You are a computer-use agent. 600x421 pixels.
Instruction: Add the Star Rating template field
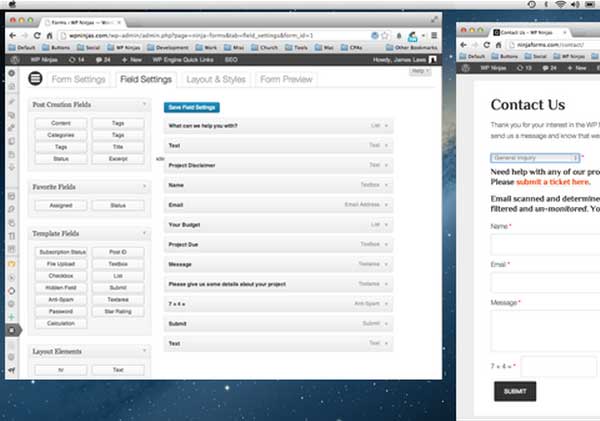(x=118, y=312)
